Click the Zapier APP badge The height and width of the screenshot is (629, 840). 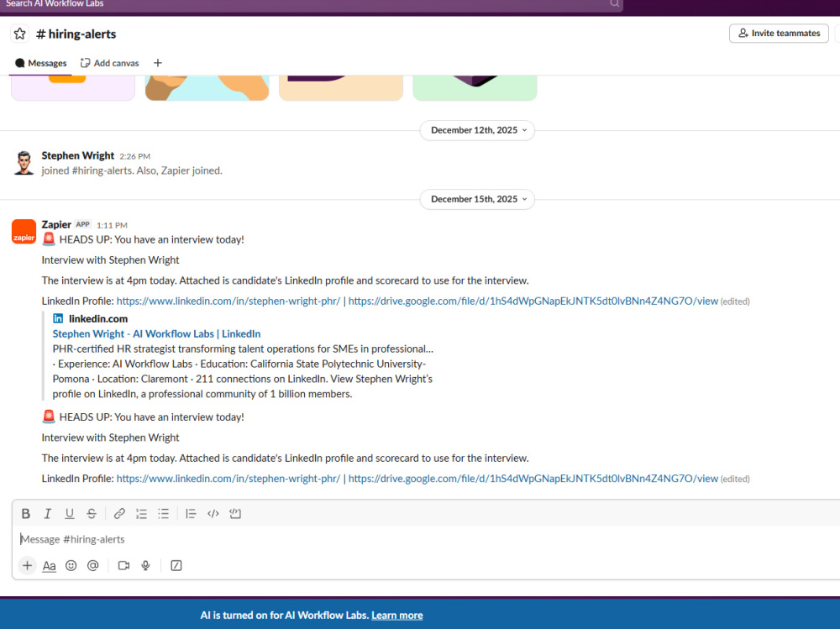coord(82,224)
